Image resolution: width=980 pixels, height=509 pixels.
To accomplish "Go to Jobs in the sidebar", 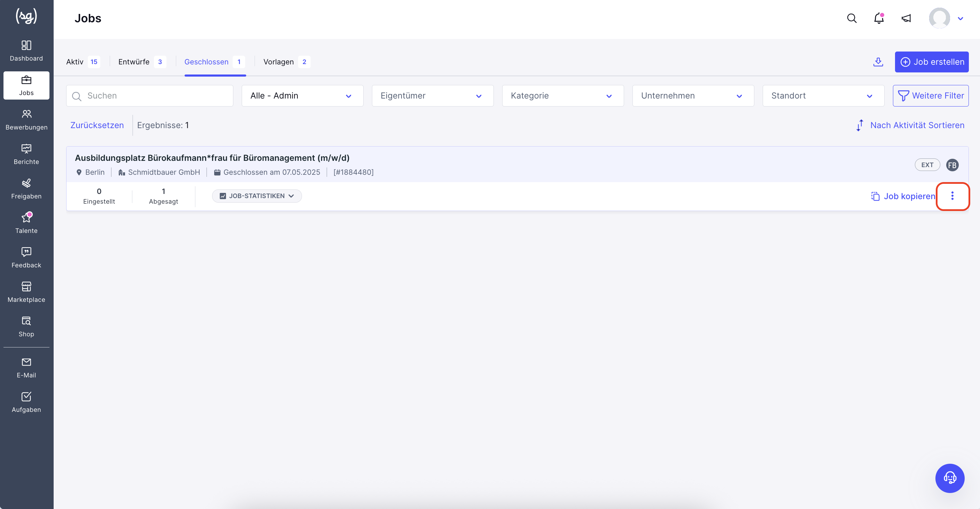I will click(26, 85).
